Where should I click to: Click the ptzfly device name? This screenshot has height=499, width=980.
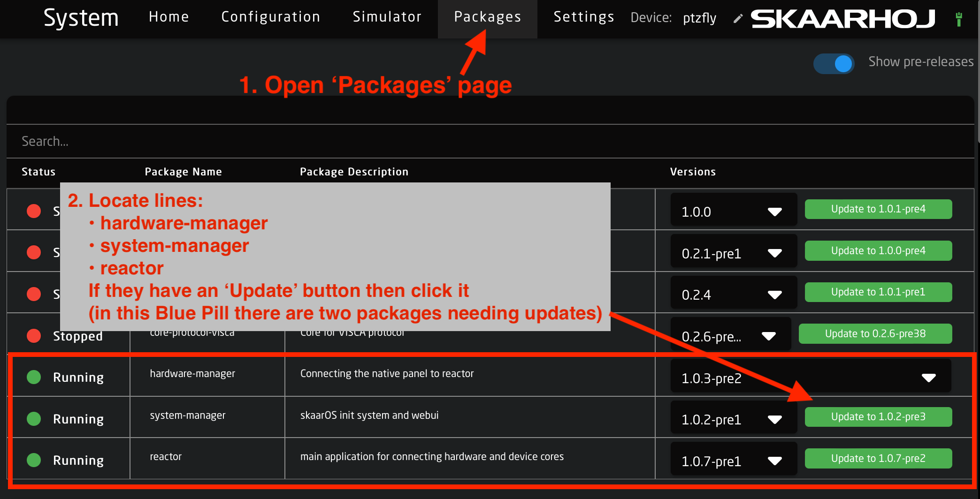pyautogui.click(x=699, y=18)
